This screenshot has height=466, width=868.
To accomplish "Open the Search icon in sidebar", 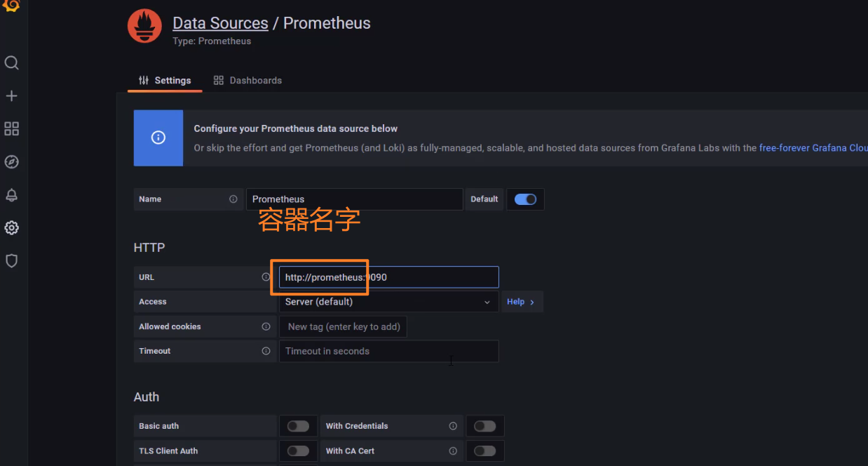I will coord(11,63).
